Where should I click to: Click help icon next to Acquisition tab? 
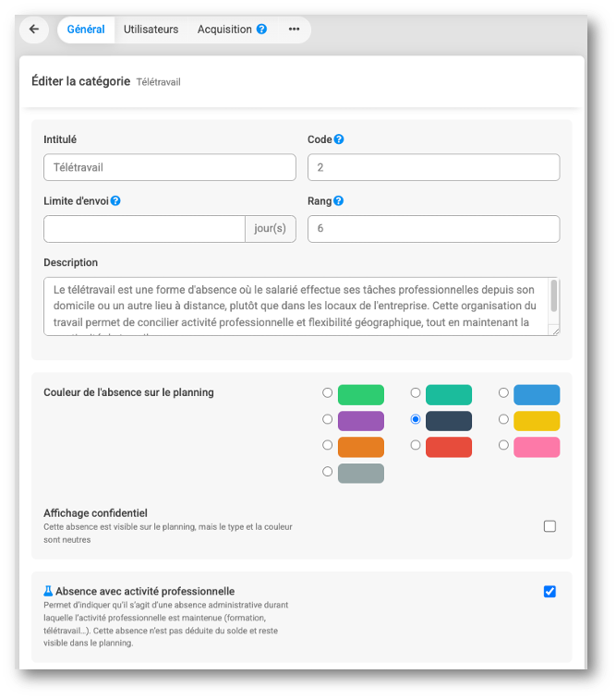262,30
